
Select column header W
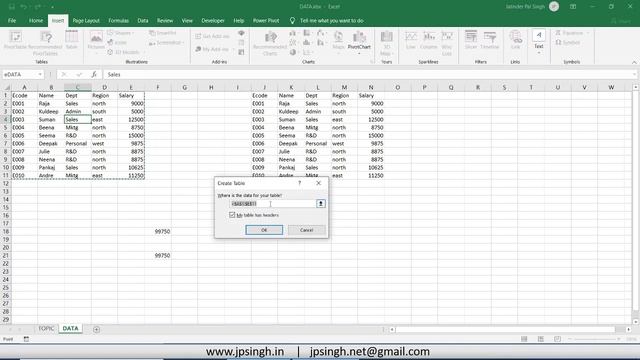coord(611,87)
